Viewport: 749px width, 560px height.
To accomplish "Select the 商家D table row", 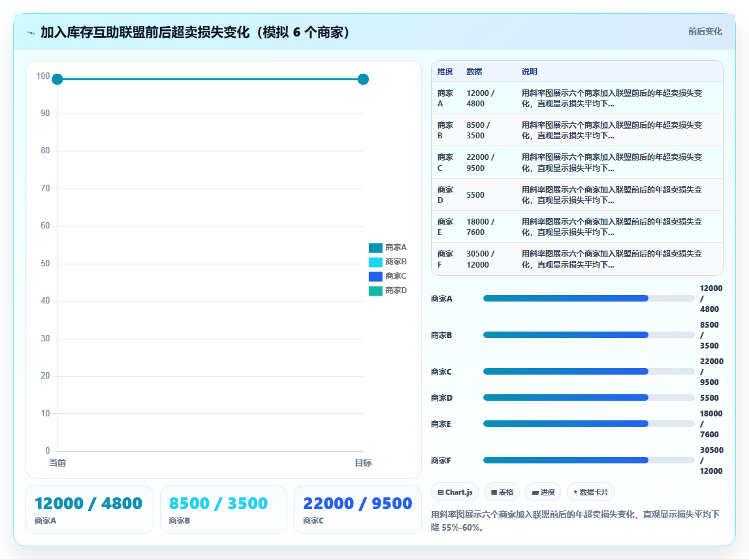I will [x=577, y=194].
